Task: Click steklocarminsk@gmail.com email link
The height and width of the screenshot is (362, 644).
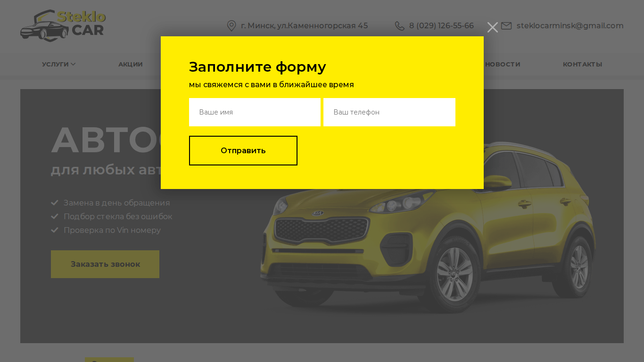Action: point(570,26)
